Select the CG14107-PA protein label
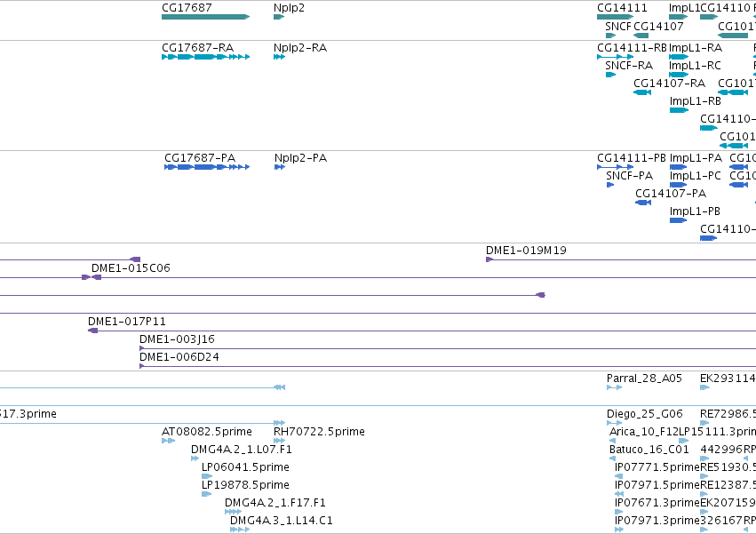The width and height of the screenshot is (756, 534). point(671,194)
